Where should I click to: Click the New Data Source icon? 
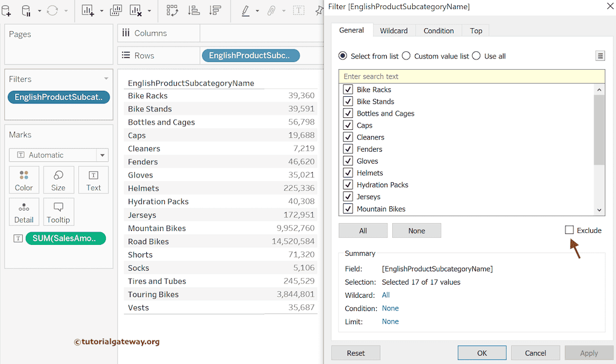coord(7,10)
